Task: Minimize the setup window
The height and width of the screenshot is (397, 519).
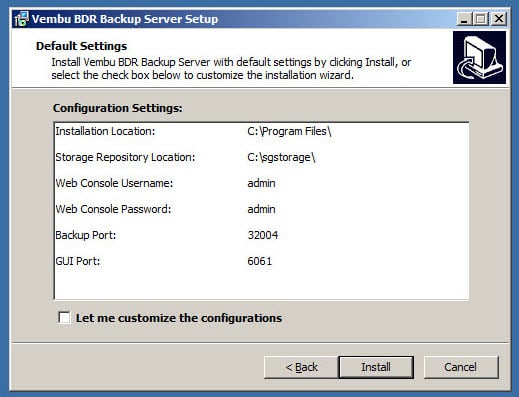Action: (464, 19)
